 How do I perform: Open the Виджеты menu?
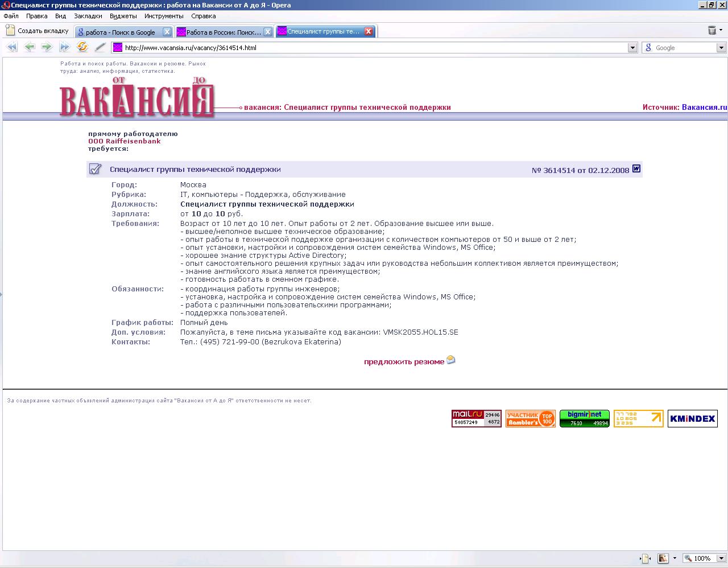coord(123,16)
